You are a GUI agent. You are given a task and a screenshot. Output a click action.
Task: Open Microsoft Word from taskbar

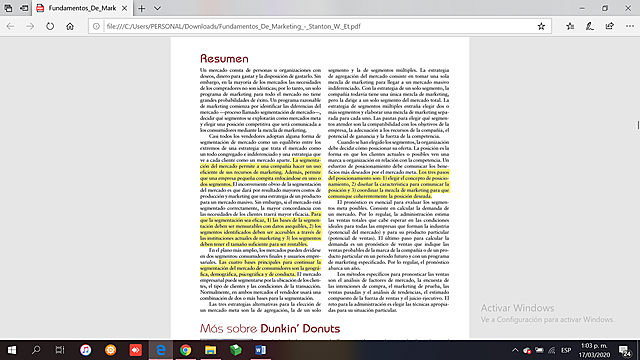pyautogui.click(x=260, y=350)
